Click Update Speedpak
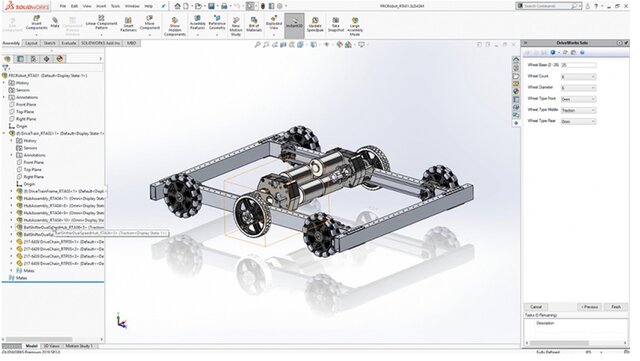640x361 pixels. [x=315, y=25]
